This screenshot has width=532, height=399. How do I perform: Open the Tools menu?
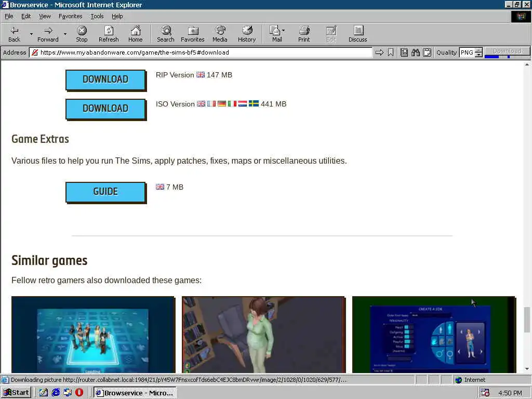click(97, 16)
